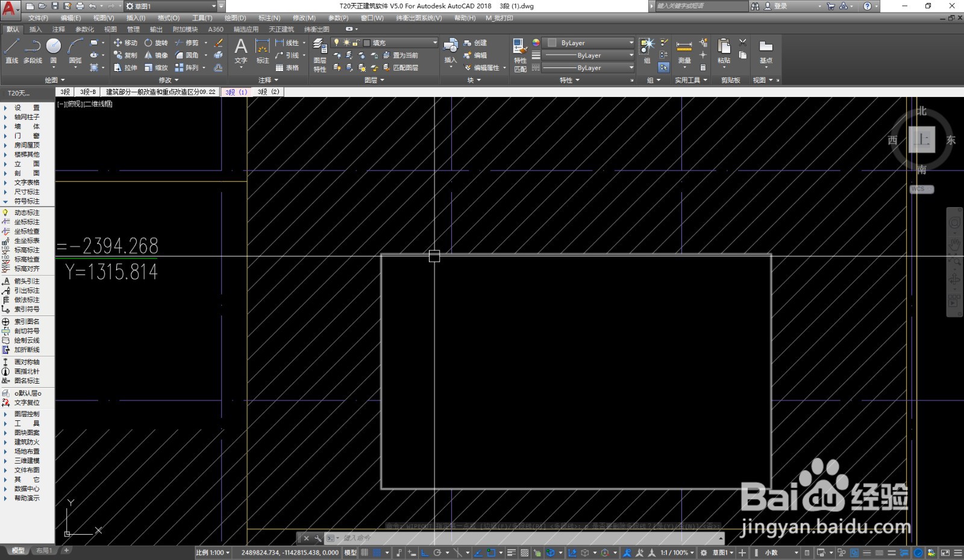The height and width of the screenshot is (560, 964).
Task: Toggle ortho mode in status bar
Action: tap(425, 553)
